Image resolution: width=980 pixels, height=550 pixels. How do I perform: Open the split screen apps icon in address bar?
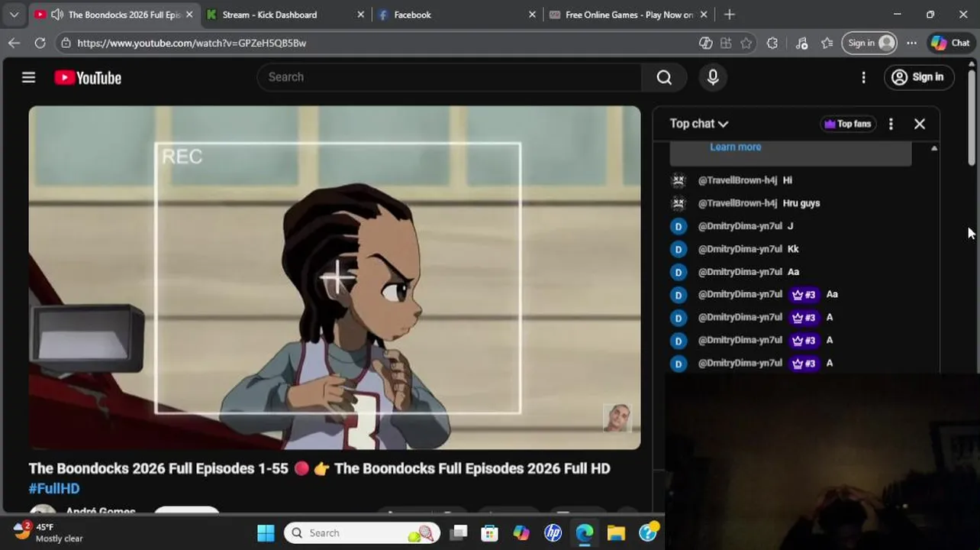tap(726, 43)
